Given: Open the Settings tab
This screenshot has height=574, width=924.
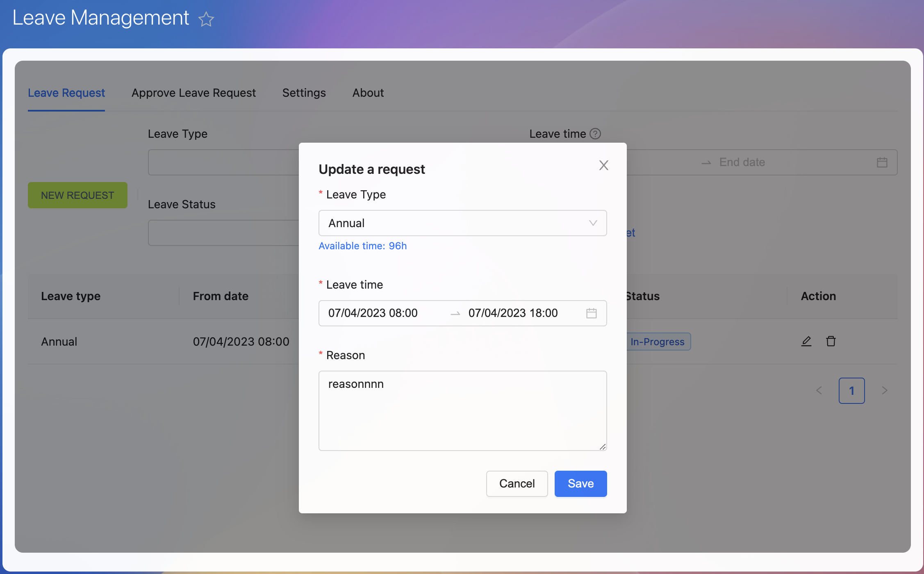Looking at the screenshot, I should pyautogui.click(x=304, y=93).
